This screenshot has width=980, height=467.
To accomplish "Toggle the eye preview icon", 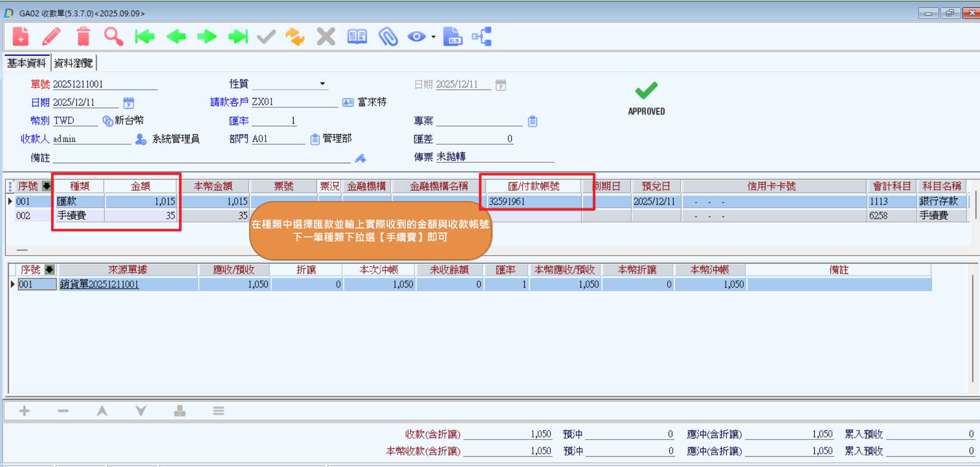I will [416, 37].
